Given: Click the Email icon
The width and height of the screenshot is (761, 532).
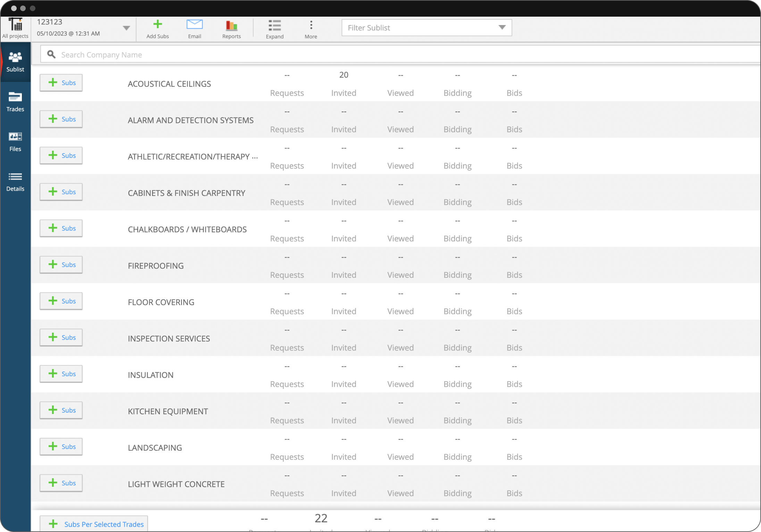Looking at the screenshot, I should (194, 24).
